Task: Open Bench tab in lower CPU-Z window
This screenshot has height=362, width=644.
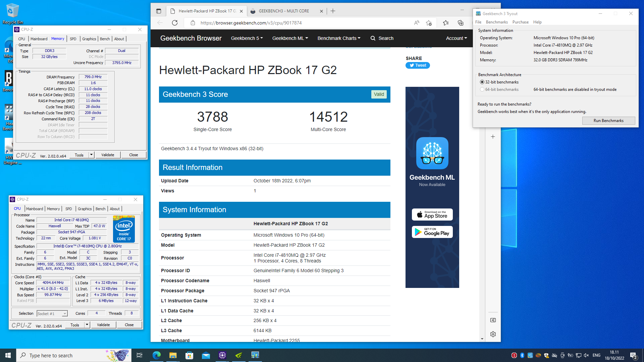Action: tap(101, 209)
